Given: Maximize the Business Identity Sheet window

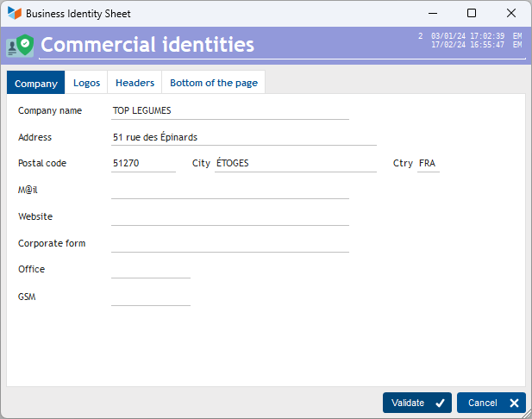Looking at the screenshot, I should click(472, 13).
